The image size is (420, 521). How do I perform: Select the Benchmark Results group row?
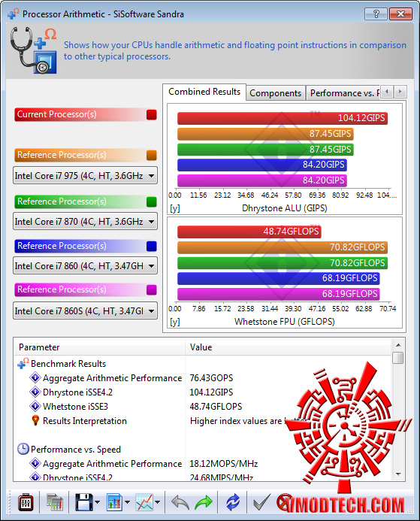point(203,364)
